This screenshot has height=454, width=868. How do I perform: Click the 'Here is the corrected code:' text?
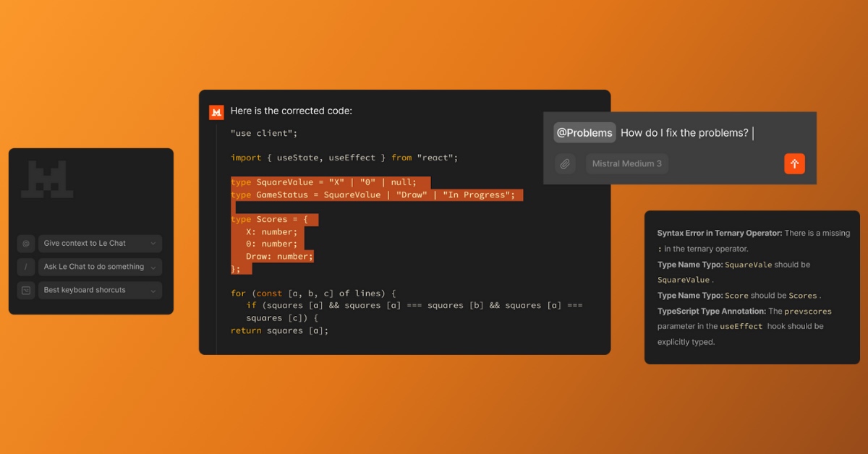[292, 111]
